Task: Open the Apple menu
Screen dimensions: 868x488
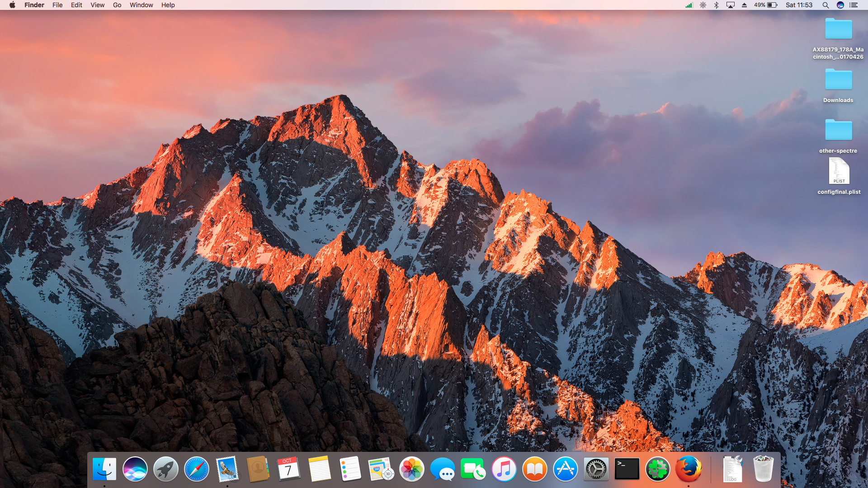Action: click(12, 5)
